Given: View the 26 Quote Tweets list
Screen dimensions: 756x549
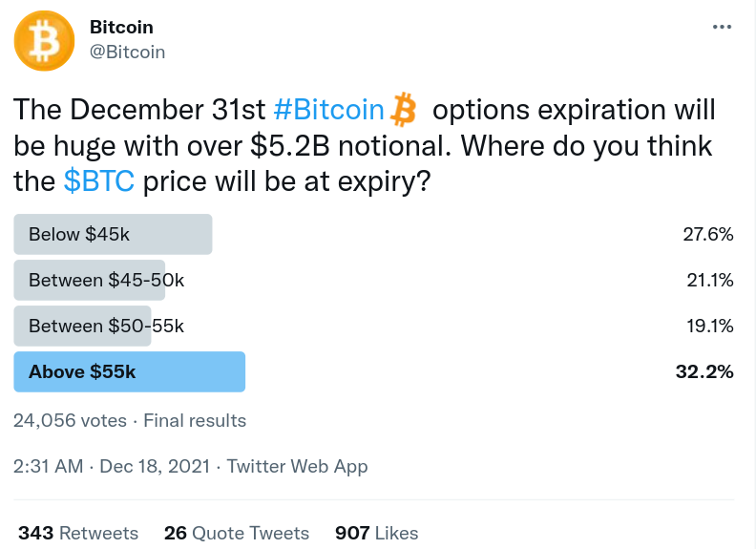Looking at the screenshot, I should 237,533.
